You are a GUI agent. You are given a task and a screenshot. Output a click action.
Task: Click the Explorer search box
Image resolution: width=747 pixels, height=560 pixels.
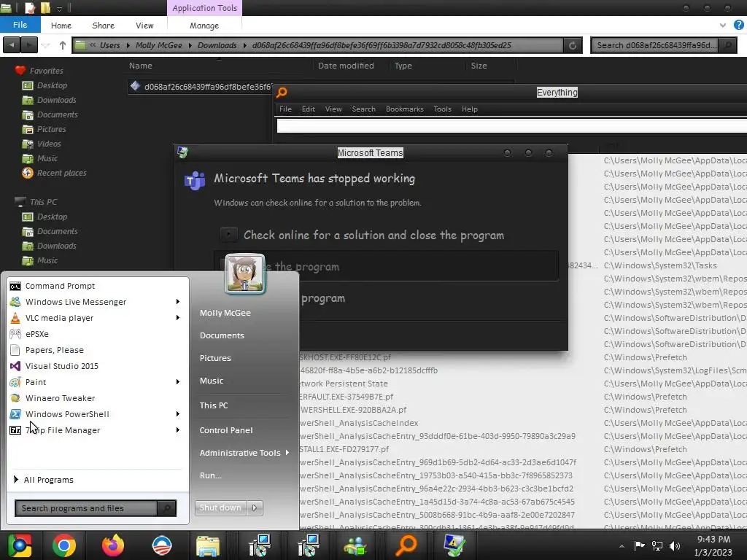(x=655, y=45)
